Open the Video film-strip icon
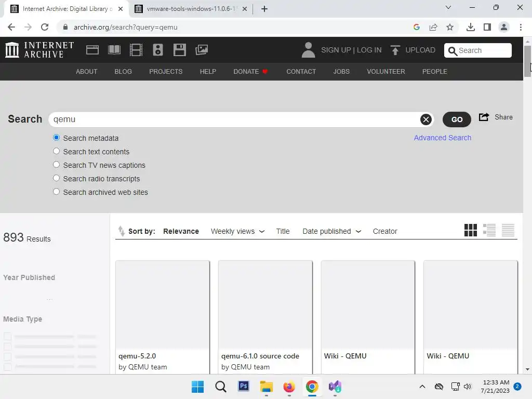 pos(136,50)
